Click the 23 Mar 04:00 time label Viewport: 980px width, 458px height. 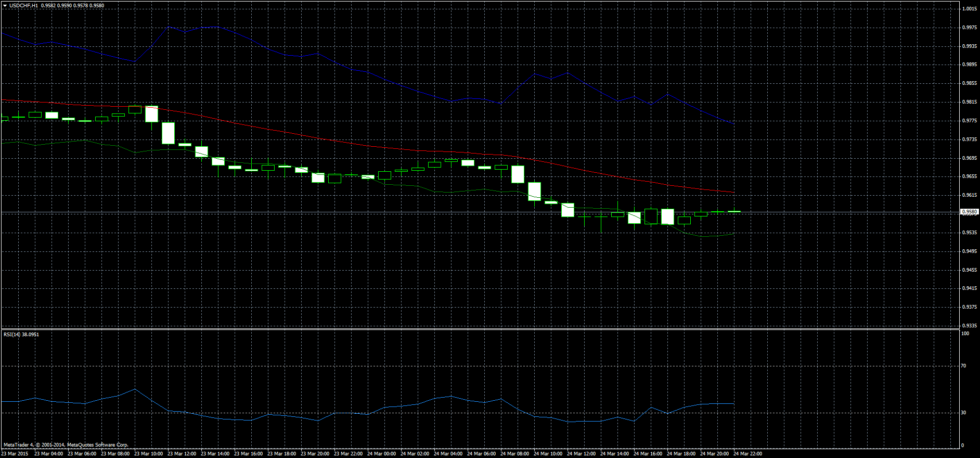[48, 454]
